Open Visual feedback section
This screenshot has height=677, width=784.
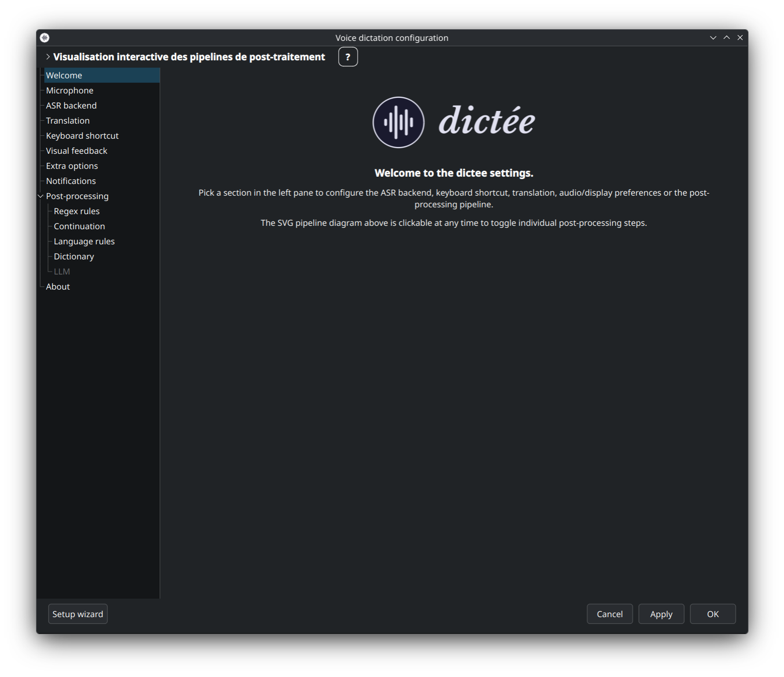[76, 151]
